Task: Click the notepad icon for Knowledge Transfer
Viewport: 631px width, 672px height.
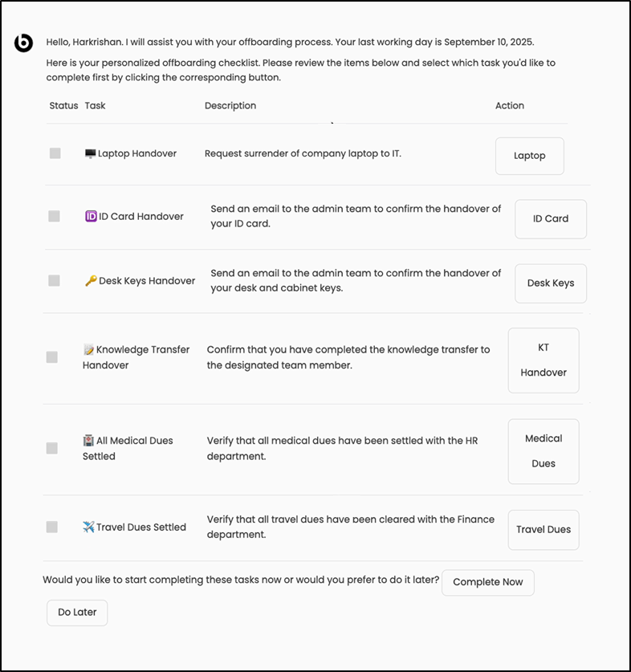Action: 88,350
